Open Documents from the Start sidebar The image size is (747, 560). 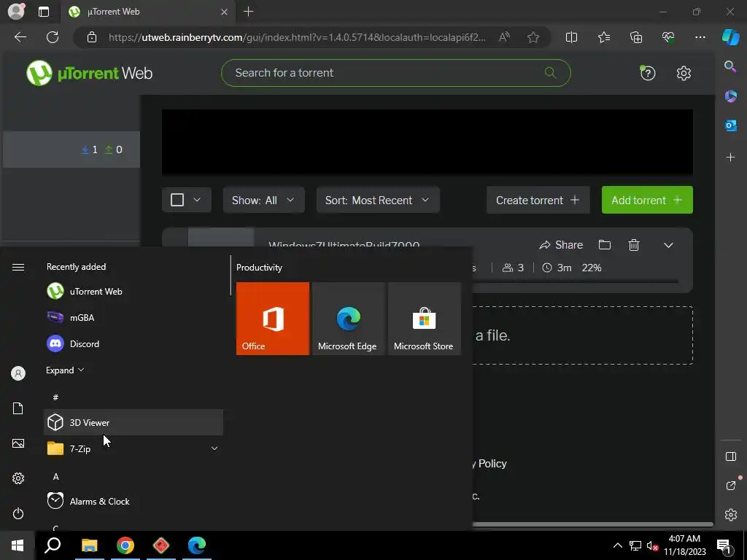18,408
